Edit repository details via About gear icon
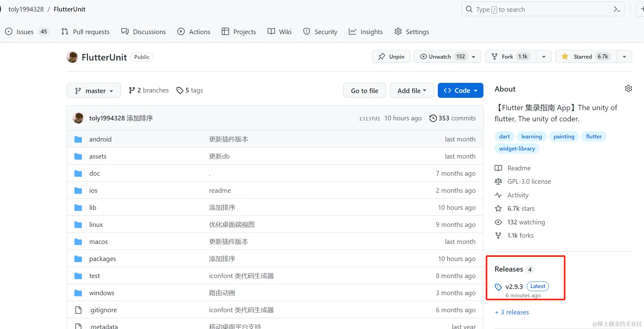The height and width of the screenshot is (329, 644). coord(628,89)
